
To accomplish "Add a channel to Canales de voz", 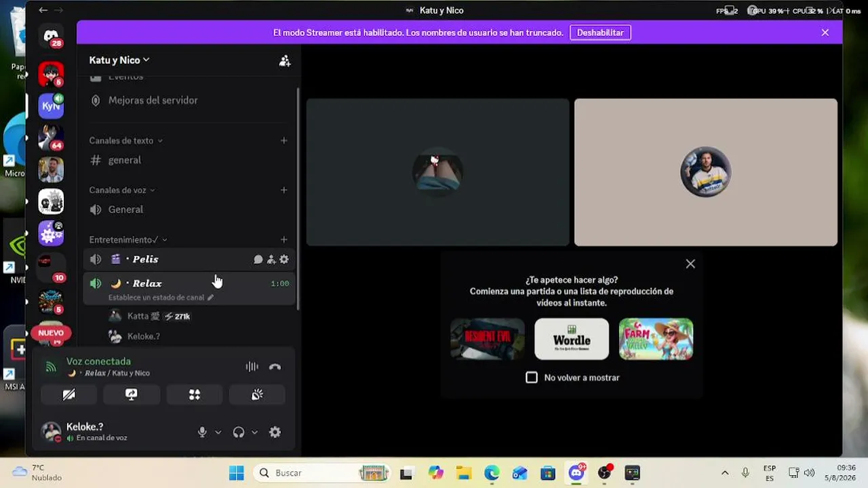I will click(x=284, y=190).
